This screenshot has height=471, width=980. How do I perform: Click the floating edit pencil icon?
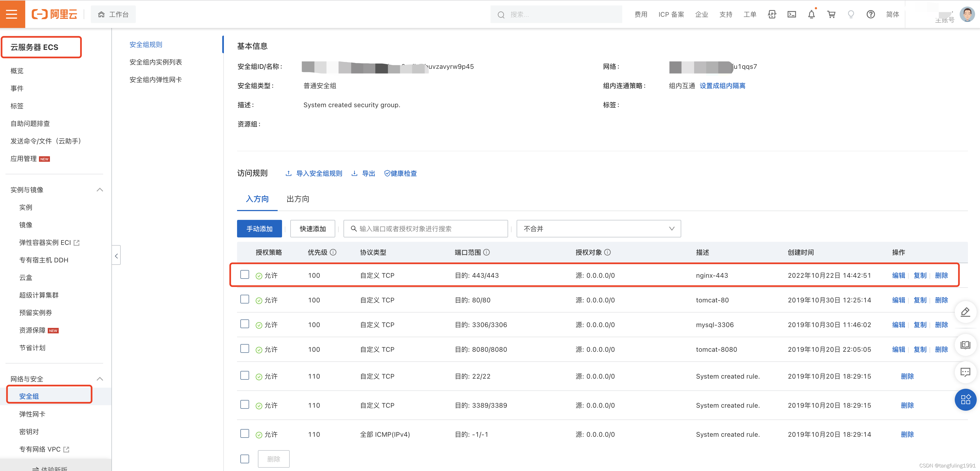pos(965,313)
